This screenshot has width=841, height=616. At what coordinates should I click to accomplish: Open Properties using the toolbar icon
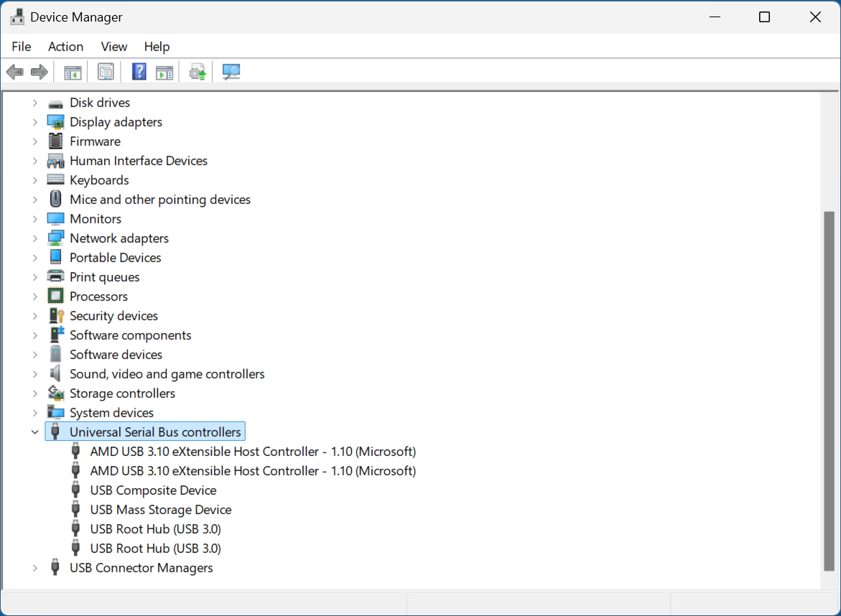[x=106, y=71]
